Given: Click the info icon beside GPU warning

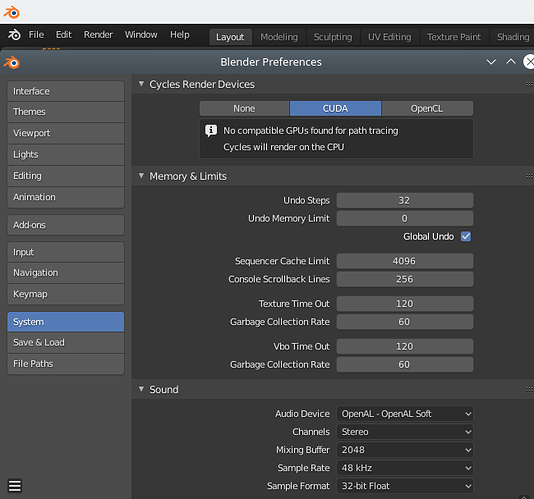Looking at the screenshot, I should (210, 130).
